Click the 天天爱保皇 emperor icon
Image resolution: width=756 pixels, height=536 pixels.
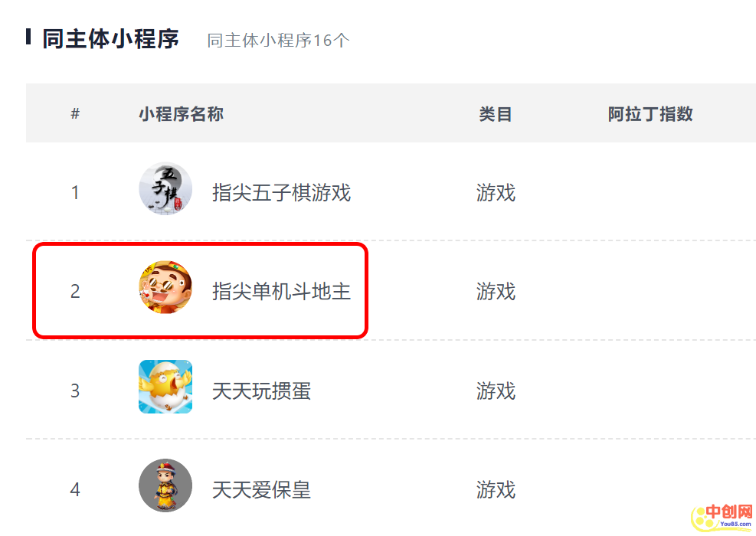pos(165,485)
